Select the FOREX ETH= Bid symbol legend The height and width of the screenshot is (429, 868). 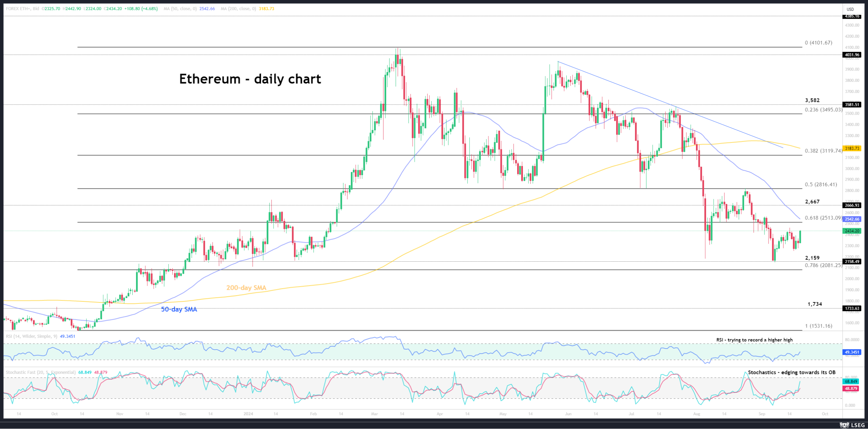tap(22, 9)
